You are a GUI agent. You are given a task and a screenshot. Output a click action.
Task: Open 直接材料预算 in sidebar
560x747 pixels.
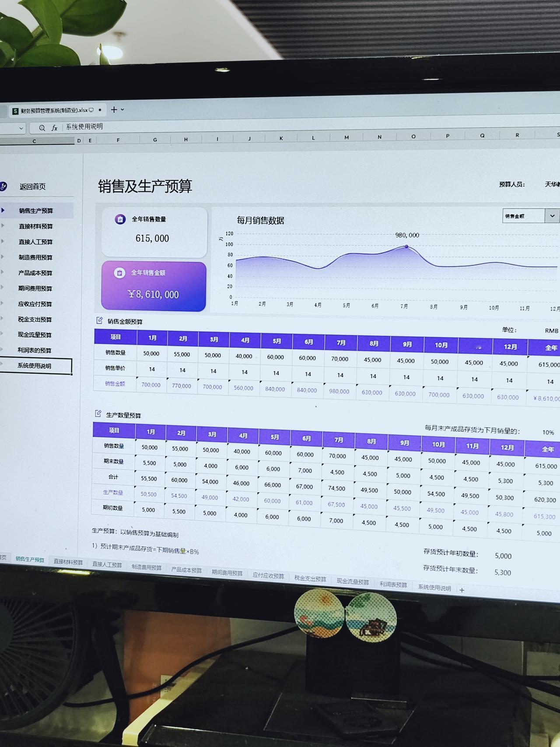point(36,226)
